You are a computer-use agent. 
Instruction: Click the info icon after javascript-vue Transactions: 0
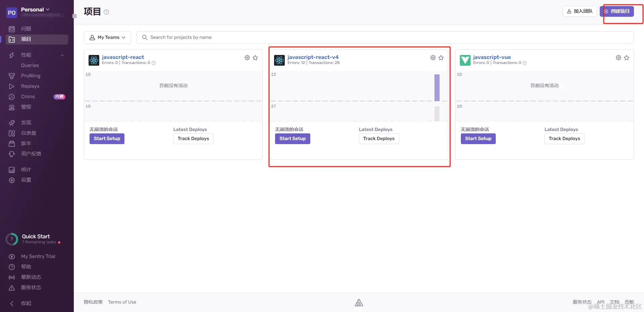[x=525, y=63]
